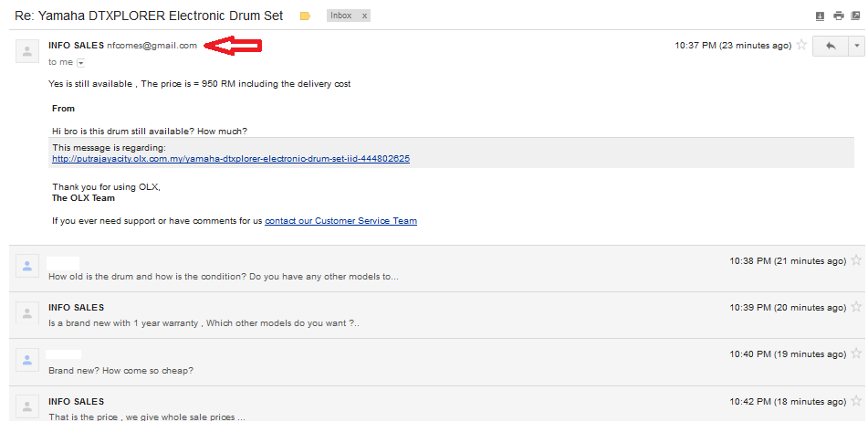Click the nfcomes@gmail.com sender address

(x=152, y=45)
